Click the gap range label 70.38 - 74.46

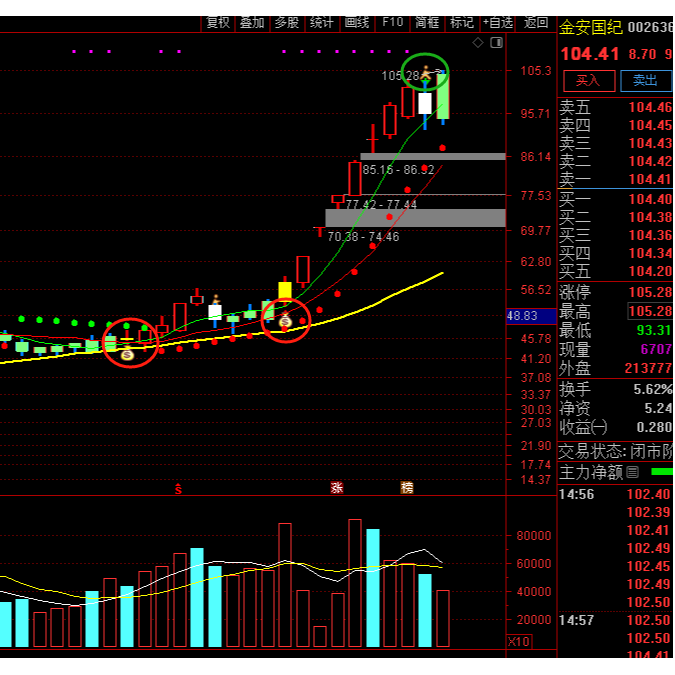click(x=363, y=237)
